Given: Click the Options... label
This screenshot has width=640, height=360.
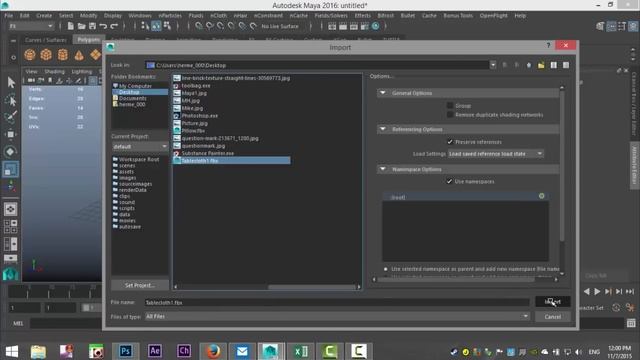Looking at the screenshot, I should 381,76.
